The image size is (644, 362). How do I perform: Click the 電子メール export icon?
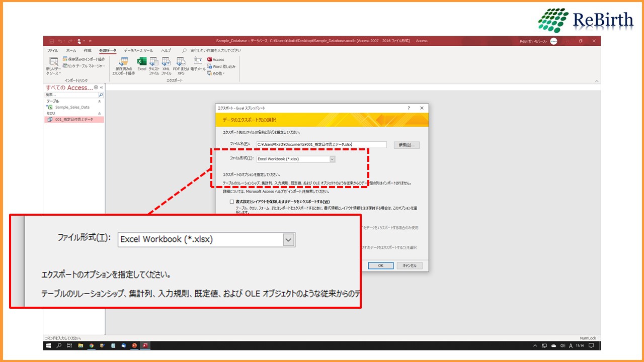point(198,64)
